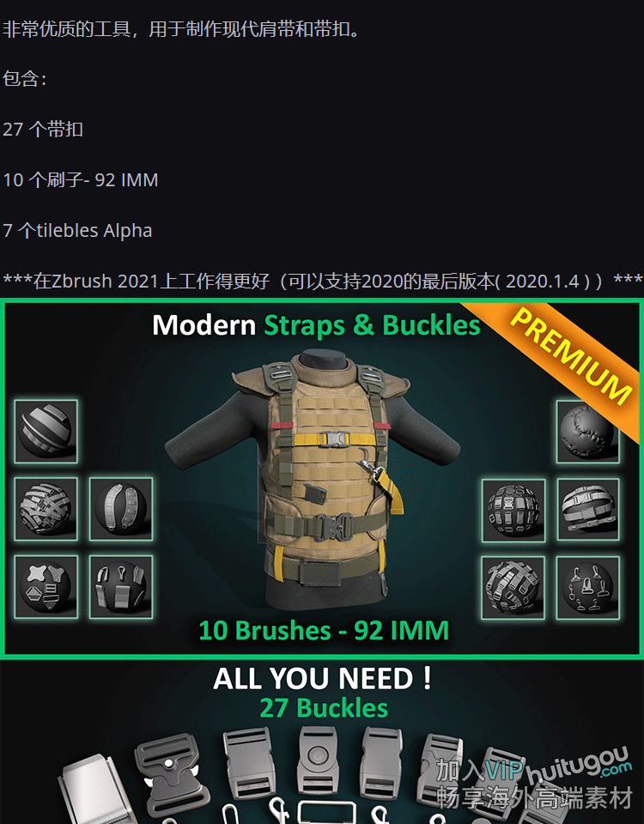Click the striped sphere brush thumbnail
Image resolution: width=644 pixels, height=824 pixels.
(46, 432)
